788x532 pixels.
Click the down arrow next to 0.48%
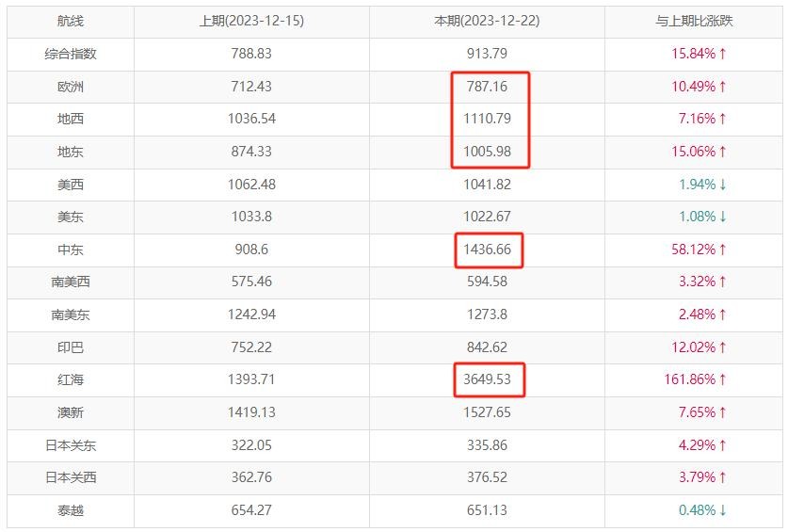(723, 510)
